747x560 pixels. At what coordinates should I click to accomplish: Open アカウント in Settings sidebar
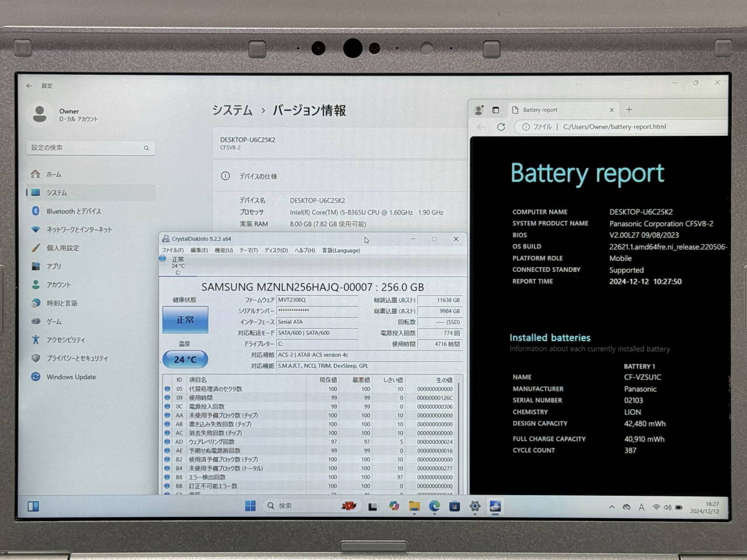point(90,285)
